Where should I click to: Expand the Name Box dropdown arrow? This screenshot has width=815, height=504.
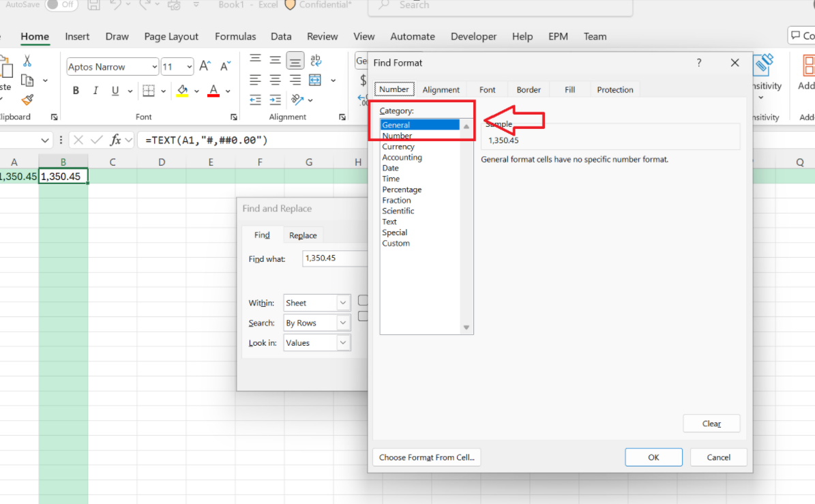(x=45, y=140)
